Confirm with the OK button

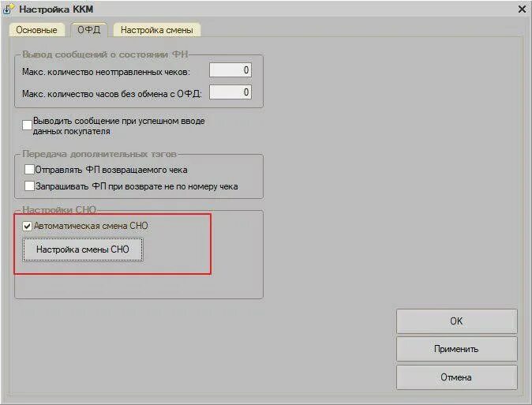(x=457, y=321)
